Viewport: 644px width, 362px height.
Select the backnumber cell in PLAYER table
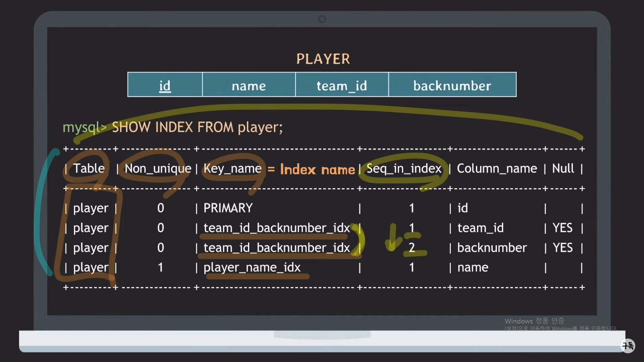pyautogui.click(x=452, y=85)
